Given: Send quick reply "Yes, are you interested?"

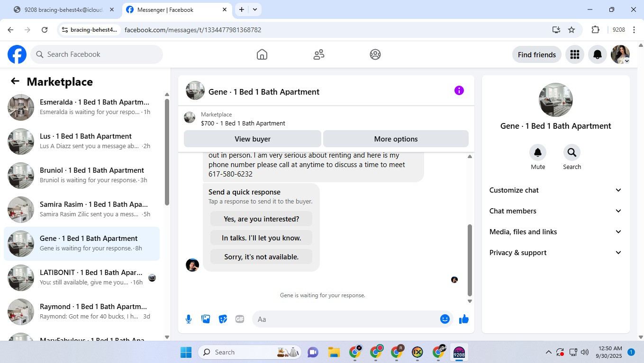Looking at the screenshot, I should point(261,219).
